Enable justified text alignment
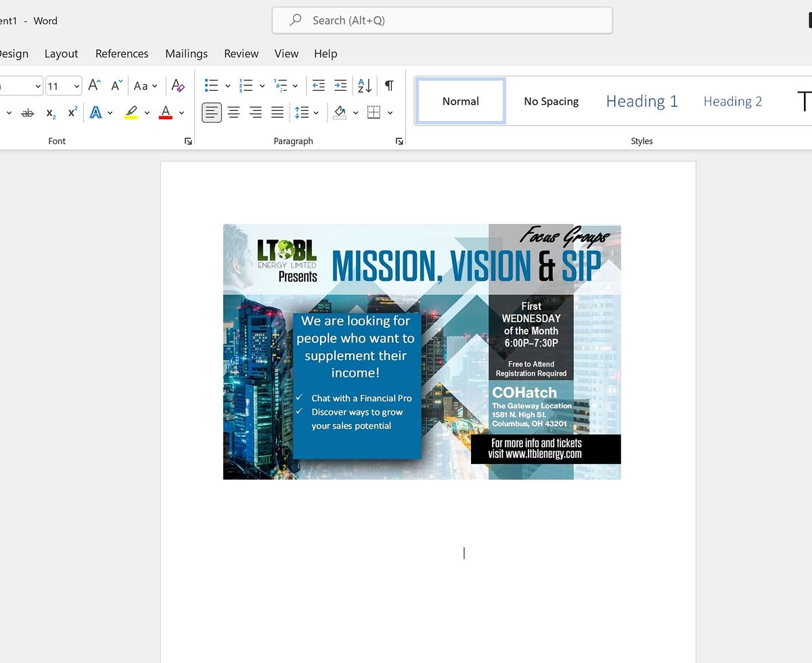This screenshot has width=812, height=663. point(277,112)
